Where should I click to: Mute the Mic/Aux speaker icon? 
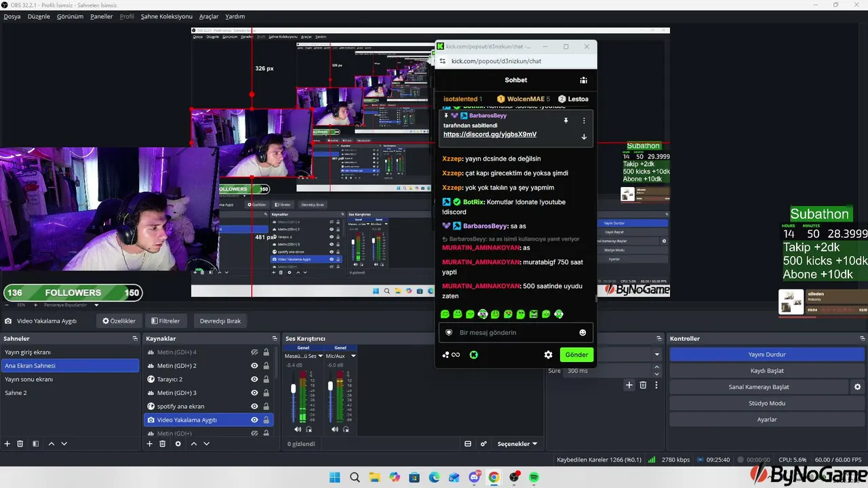pos(335,429)
